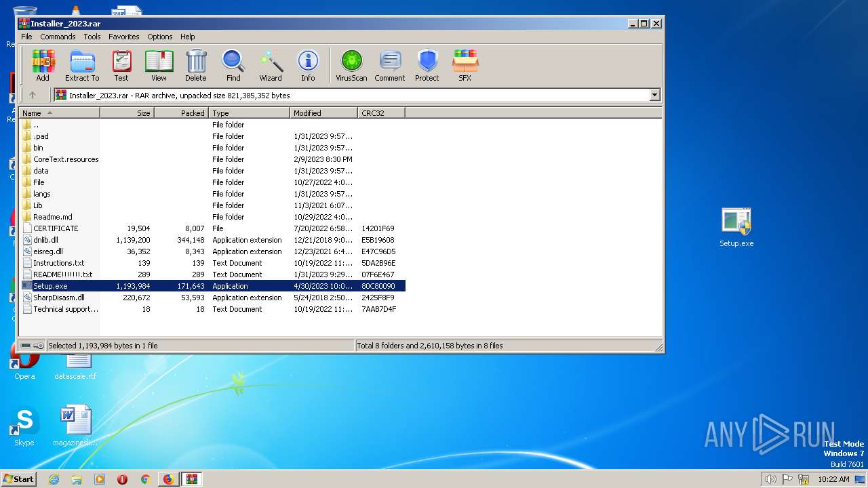The height and width of the screenshot is (488, 868).
Task: Show archive Info
Action: (x=308, y=66)
